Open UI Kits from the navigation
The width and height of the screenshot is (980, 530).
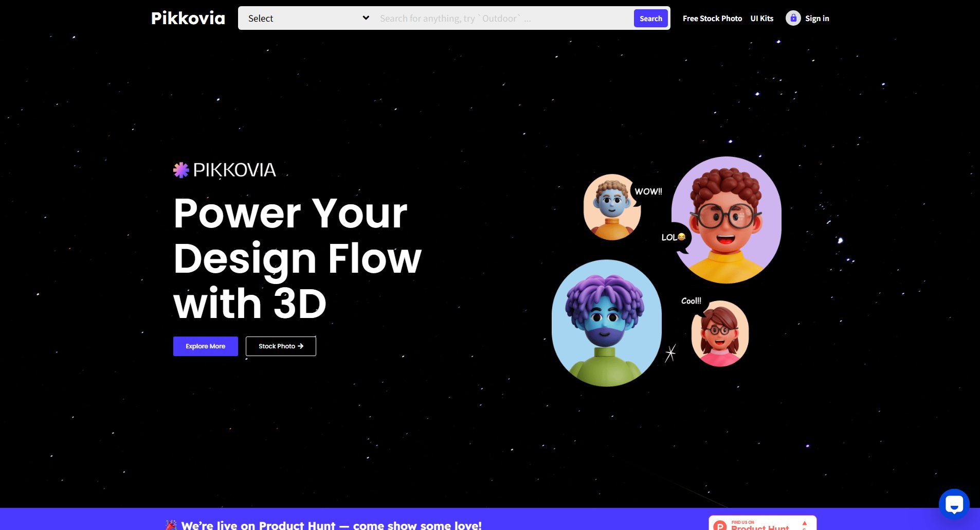pos(761,18)
